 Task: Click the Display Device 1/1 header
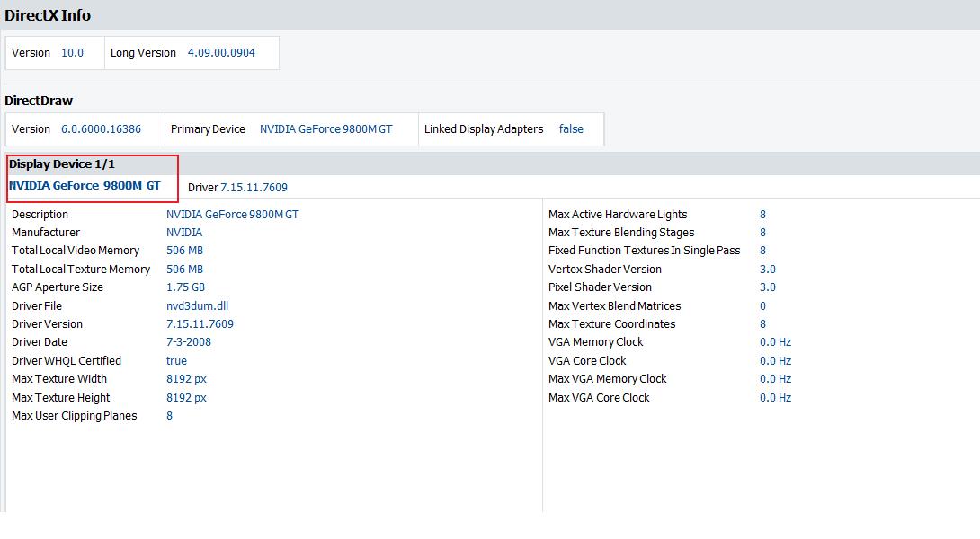pos(62,163)
